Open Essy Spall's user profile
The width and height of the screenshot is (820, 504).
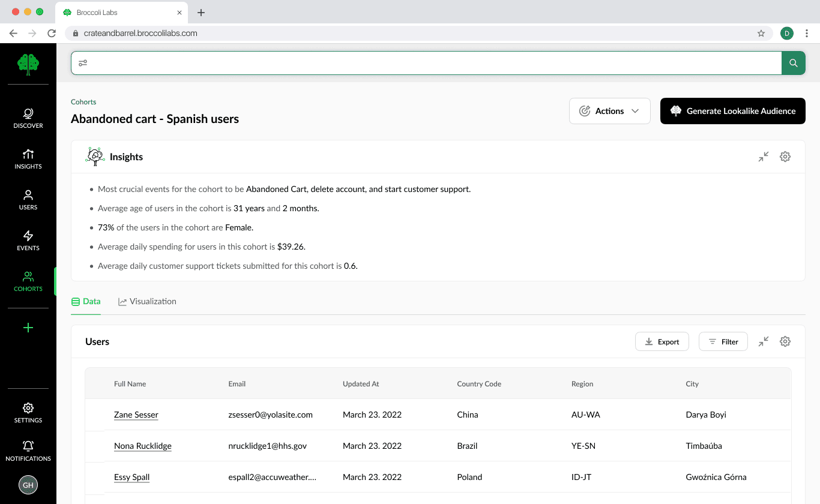132,477
